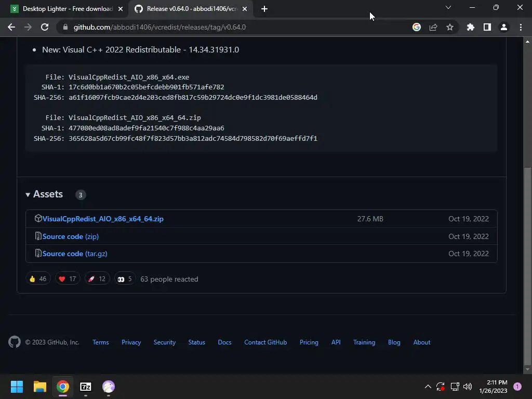Download Source code (tar.gz)

(x=75, y=254)
